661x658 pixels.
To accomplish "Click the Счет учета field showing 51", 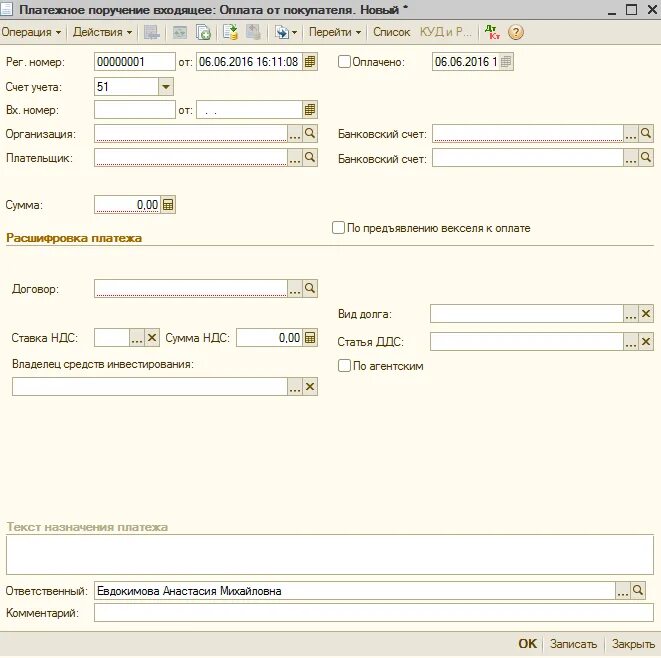I will click(x=126, y=87).
